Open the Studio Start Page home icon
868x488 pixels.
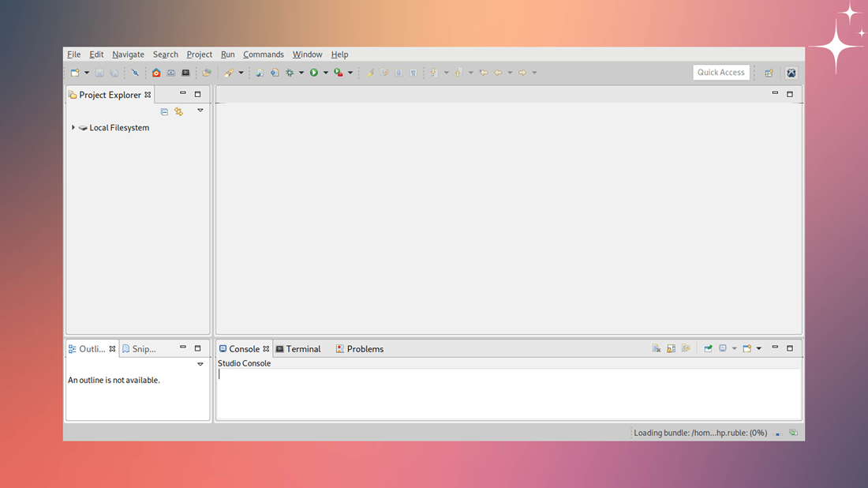[x=156, y=73]
